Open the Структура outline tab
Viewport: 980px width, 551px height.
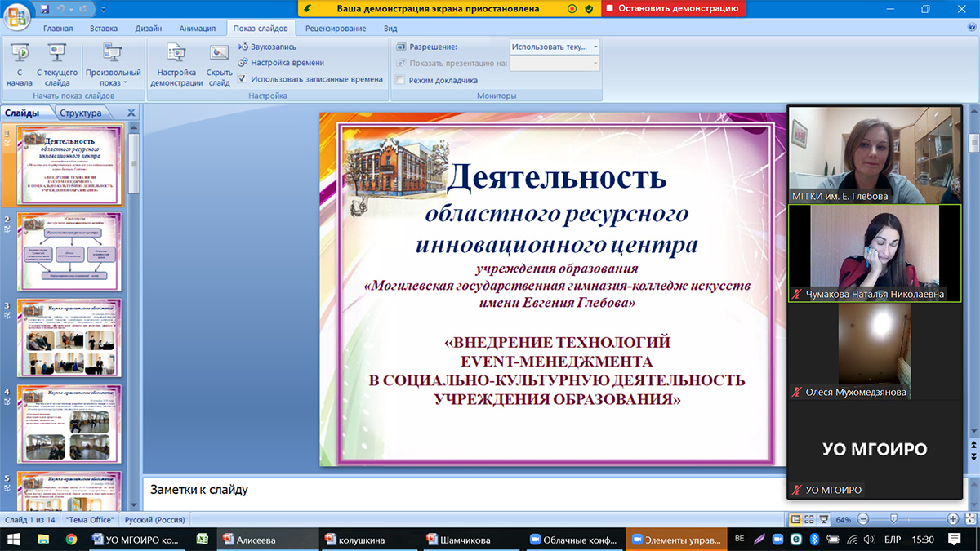pyautogui.click(x=81, y=113)
